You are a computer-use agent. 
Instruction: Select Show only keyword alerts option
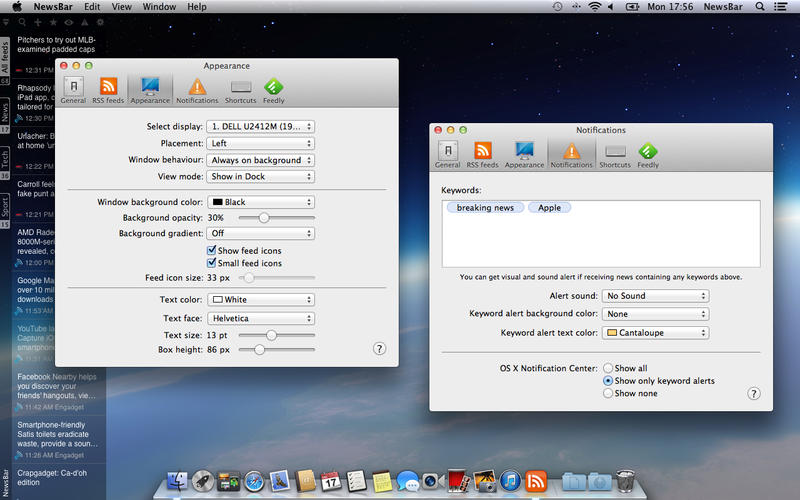608,381
